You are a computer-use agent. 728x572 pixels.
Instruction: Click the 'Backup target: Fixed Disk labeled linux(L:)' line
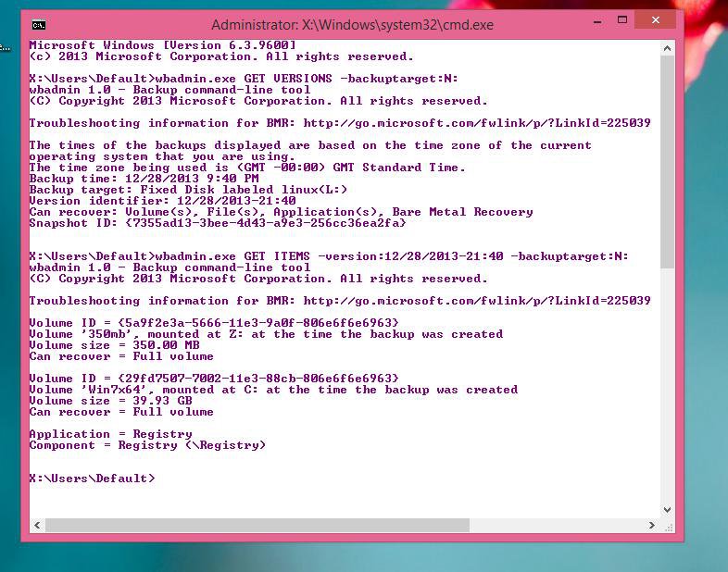[x=188, y=190]
